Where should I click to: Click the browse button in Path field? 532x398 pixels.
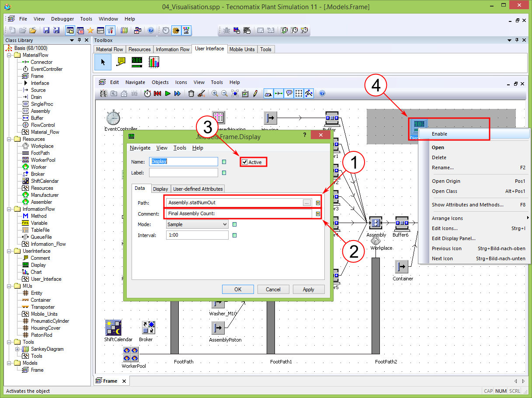pos(307,203)
